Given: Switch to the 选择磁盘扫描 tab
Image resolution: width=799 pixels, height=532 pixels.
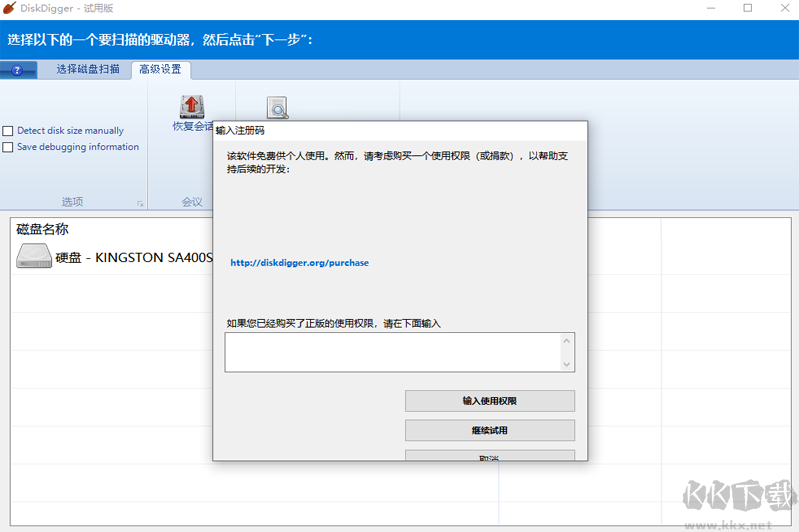Looking at the screenshot, I should [88, 69].
